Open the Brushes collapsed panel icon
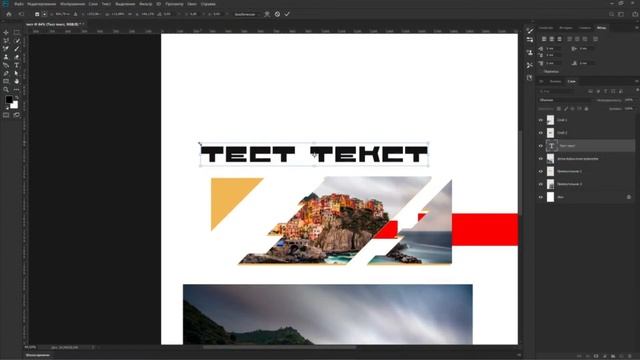The image size is (640, 360). [530, 31]
